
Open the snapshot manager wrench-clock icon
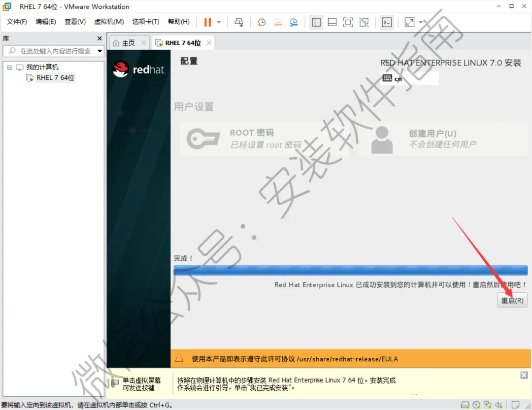(x=294, y=22)
